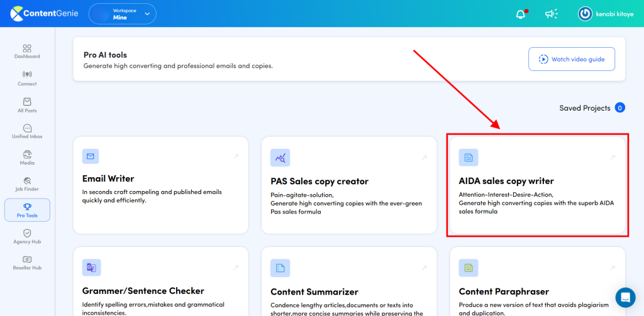Click the Grammer/Sentence Checker translate icon
This screenshot has width=644, height=316.
(x=91, y=268)
